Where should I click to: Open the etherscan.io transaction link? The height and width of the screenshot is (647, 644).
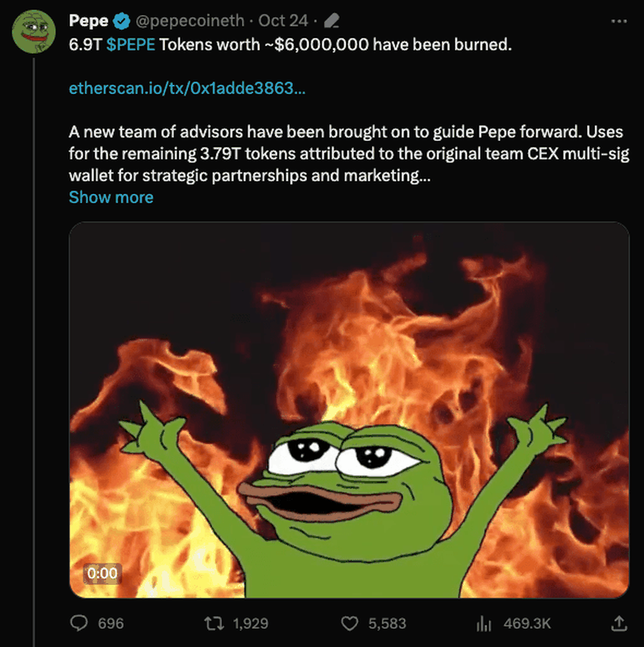click(x=187, y=88)
